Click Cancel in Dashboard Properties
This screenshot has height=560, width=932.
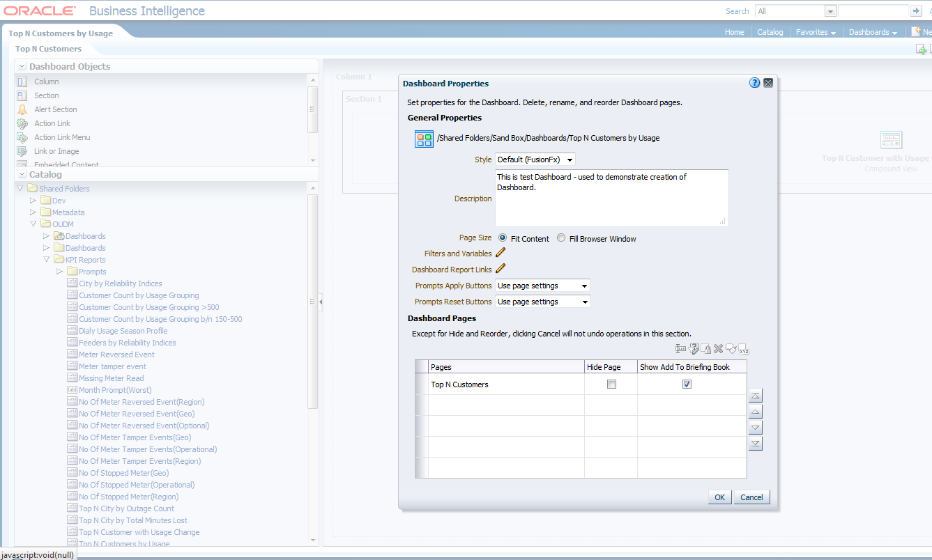click(x=751, y=497)
